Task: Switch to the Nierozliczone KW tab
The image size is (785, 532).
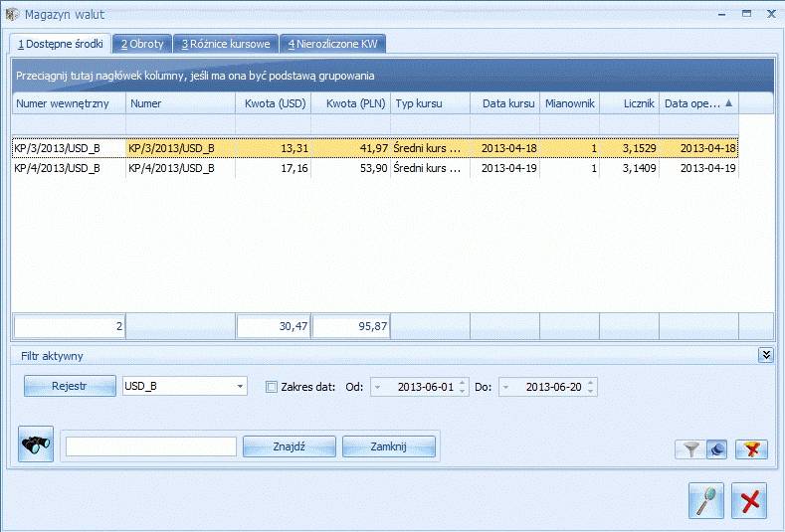Action: (332, 44)
